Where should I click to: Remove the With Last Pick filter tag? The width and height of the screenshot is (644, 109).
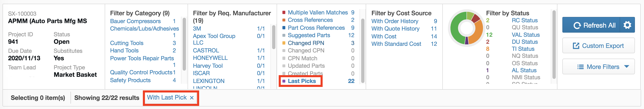pyautogui.click(x=192, y=98)
